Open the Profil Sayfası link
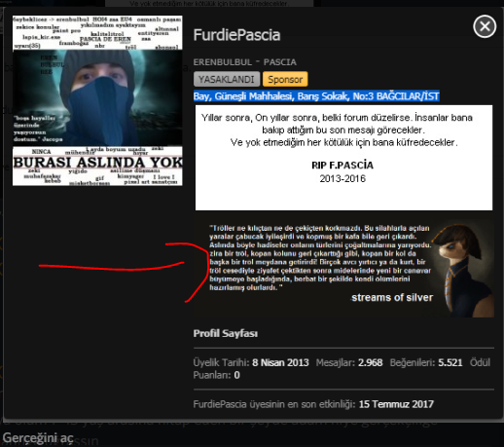The image size is (504, 447). click(x=226, y=333)
